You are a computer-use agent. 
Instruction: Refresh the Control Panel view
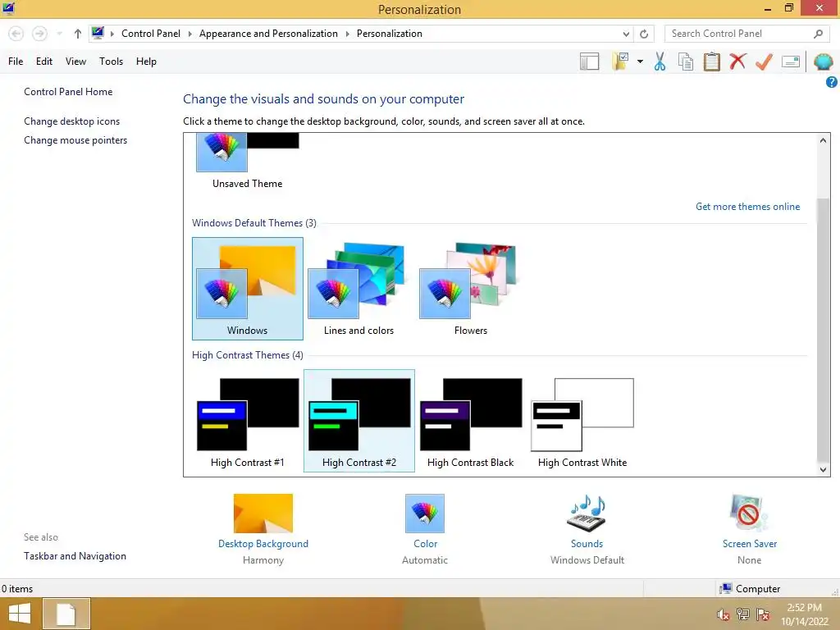[644, 34]
